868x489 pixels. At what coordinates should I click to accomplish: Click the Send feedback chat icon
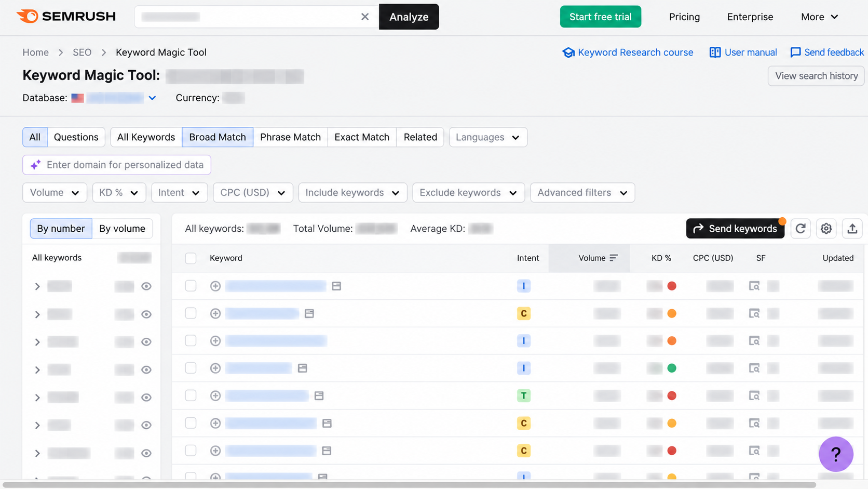[795, 52]
